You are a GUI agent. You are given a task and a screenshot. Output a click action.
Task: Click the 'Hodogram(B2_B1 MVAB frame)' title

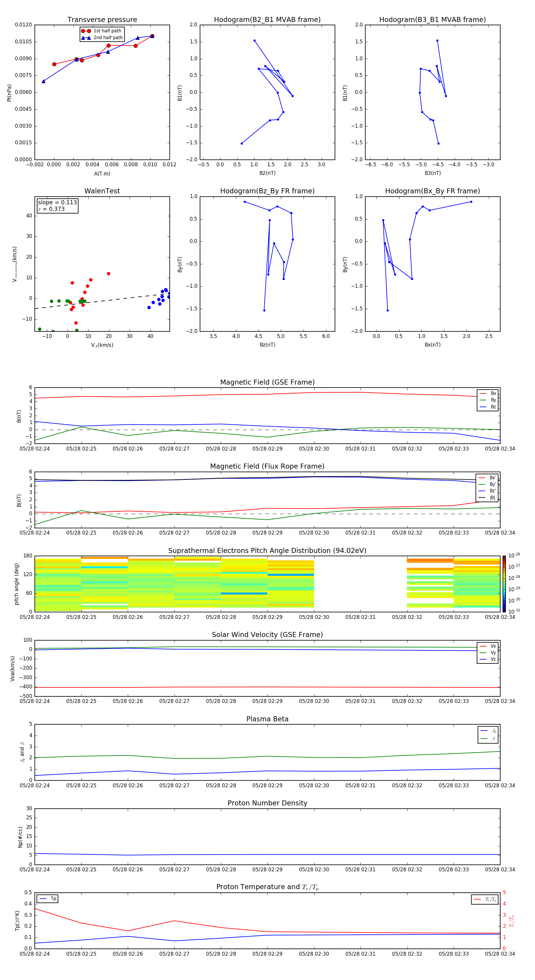[x=267, y=20]
